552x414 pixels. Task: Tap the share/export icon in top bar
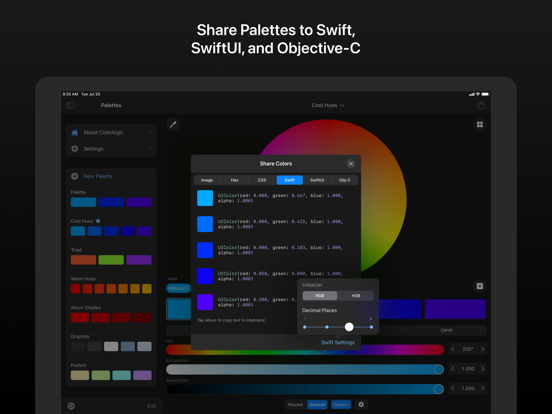[481, 105]
